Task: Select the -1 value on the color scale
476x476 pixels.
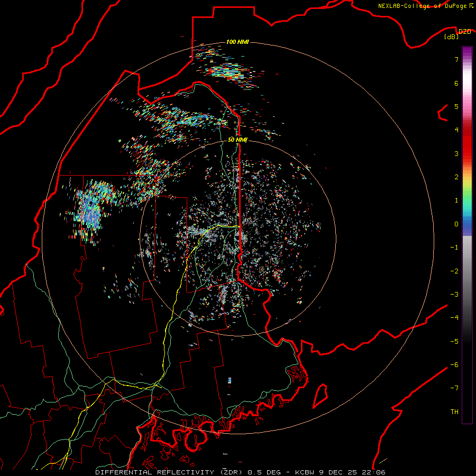Action: pyautogui.click(x=454, y=248)
